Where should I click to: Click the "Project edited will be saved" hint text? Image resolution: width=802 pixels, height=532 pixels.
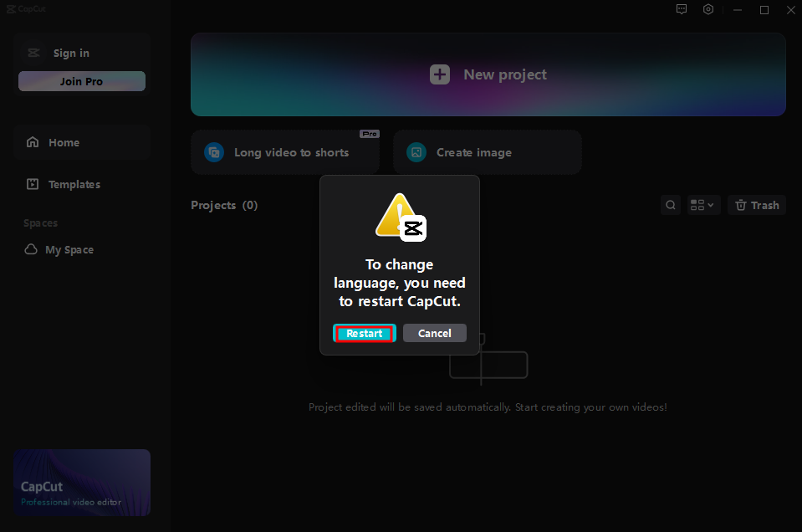coord(488,407)
